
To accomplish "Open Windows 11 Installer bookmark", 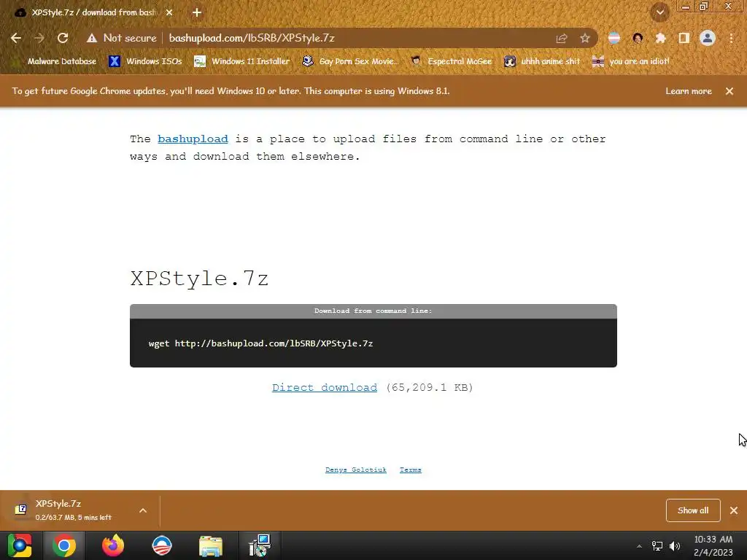I will (x=242, y=61).
